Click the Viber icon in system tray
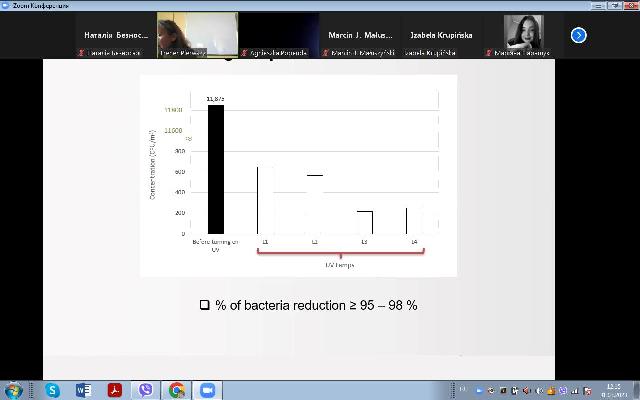Image resolution: width=640 pixels, height=400 pixels. coord(563,391)
